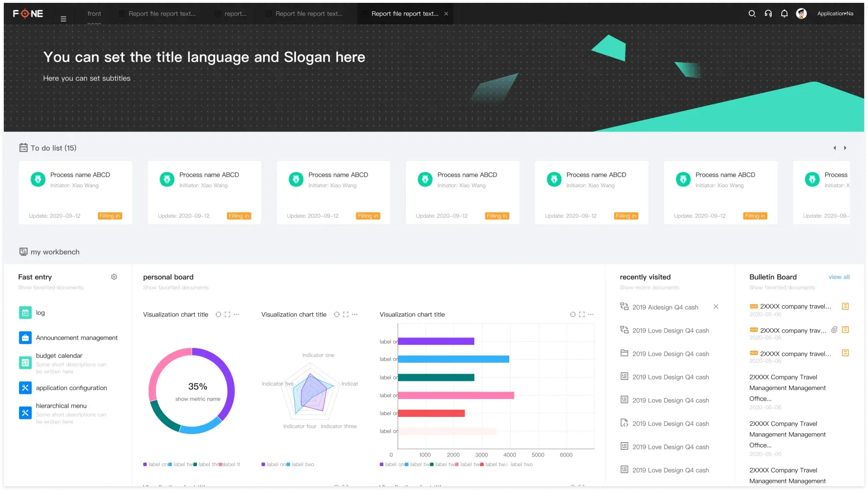
Task: Open the headset support icon
Action: 768,14
